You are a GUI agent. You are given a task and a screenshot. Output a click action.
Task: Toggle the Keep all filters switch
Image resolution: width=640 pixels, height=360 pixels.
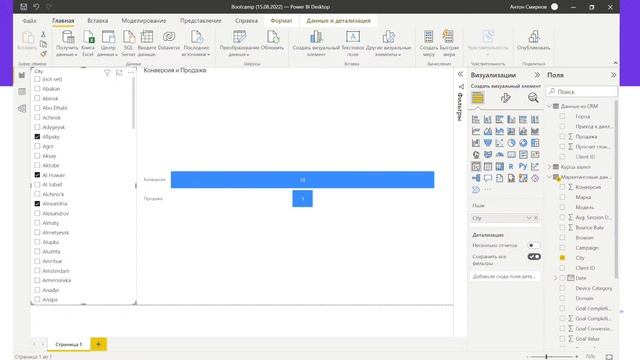point(534,257)
